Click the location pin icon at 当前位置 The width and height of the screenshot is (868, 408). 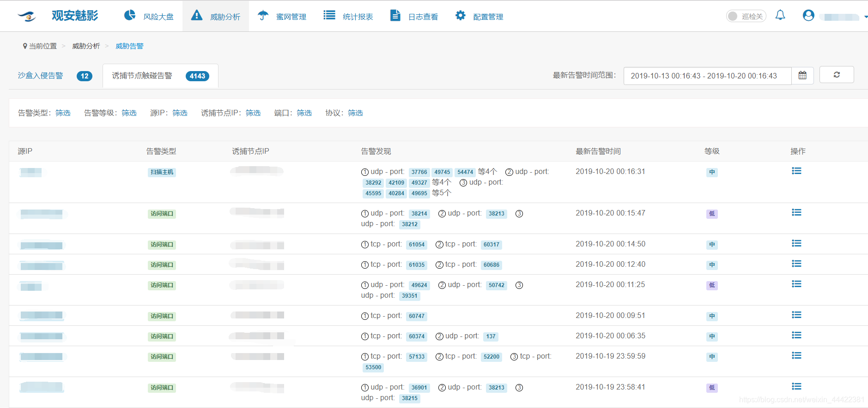(x=25, y=46)
